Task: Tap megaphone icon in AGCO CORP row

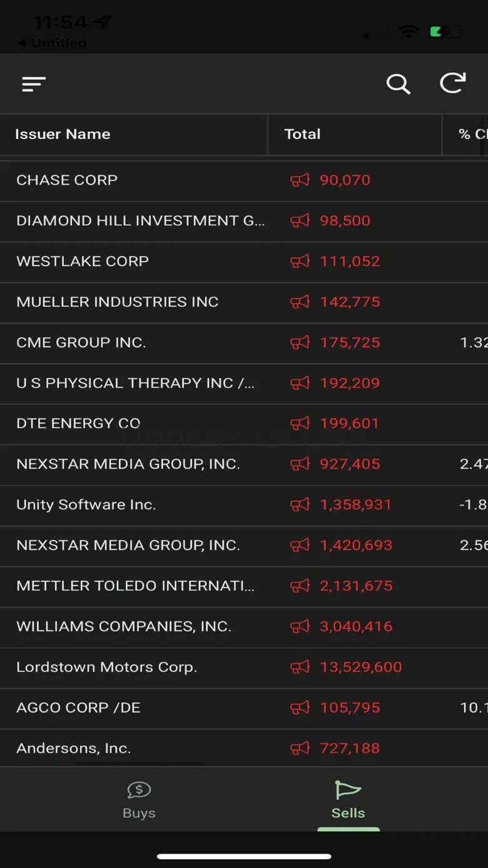Action: tap(300, 708)
